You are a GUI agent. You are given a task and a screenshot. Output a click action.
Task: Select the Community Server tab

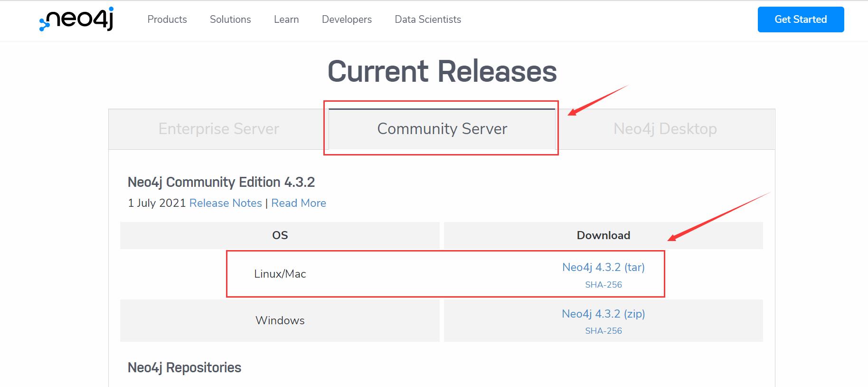[442, 129]
